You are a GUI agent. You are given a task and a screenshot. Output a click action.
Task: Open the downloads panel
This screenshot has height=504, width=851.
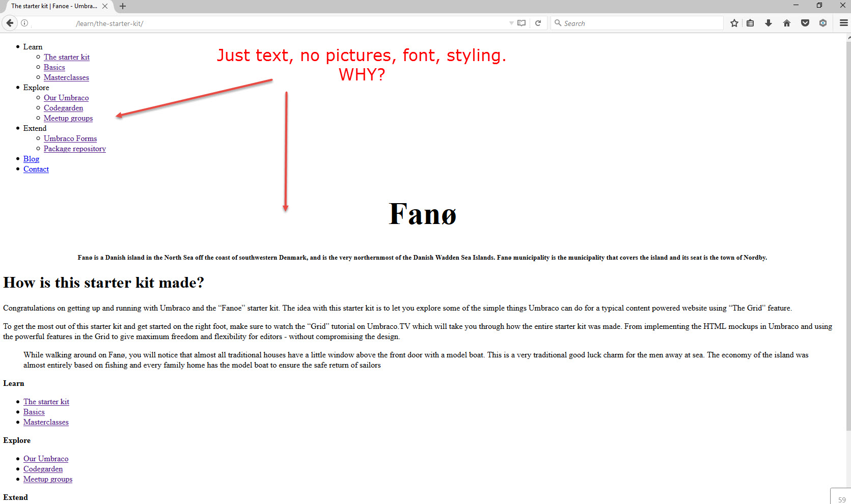coord(768,23)
